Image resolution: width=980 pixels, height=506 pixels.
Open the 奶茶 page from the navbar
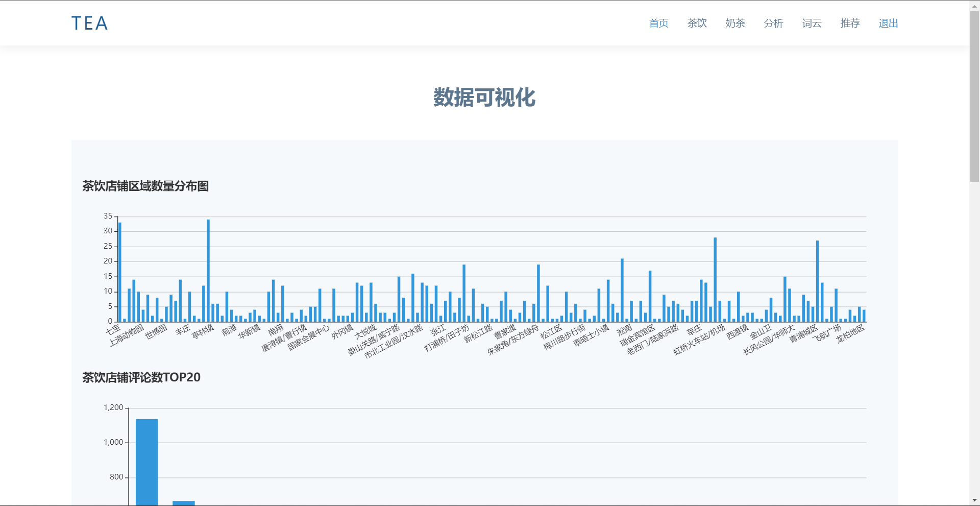point(735,23)
